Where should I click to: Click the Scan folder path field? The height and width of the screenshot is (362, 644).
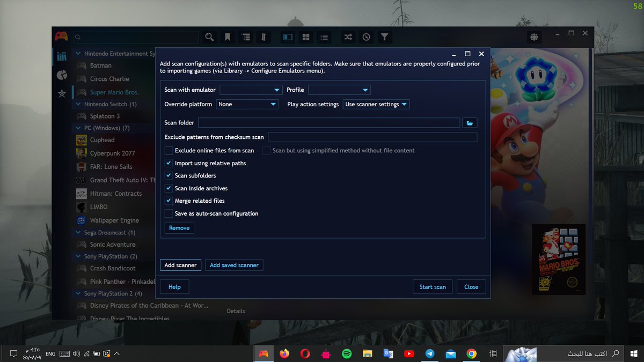tap(329, 123)
